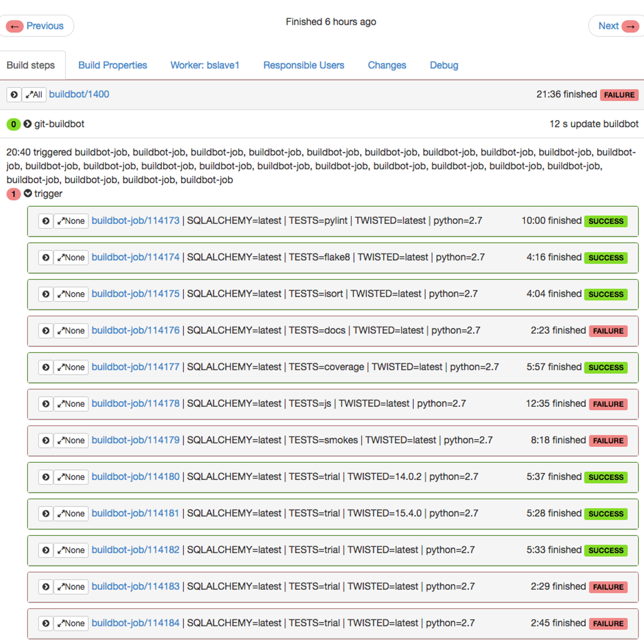Click arrow icon for job 114181

[x=46, y=514]
